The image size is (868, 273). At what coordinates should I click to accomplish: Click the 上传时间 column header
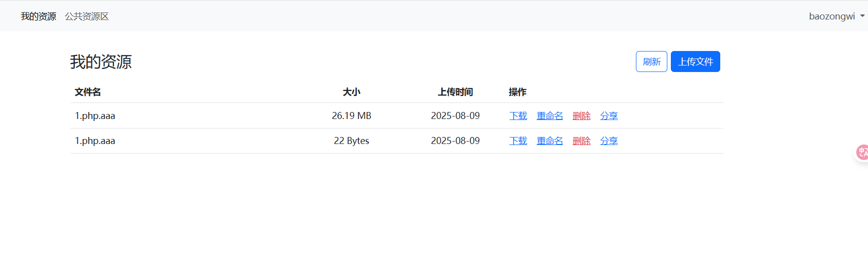coord(455,92)
